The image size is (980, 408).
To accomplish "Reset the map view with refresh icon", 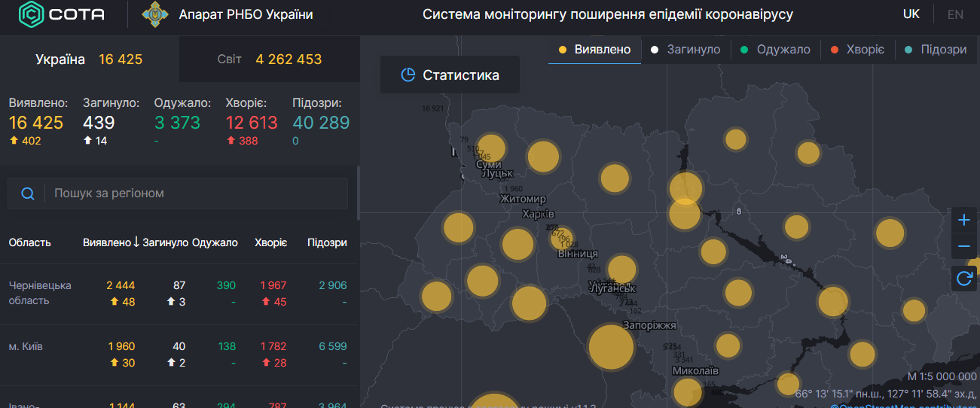I will tap(963, 279).
